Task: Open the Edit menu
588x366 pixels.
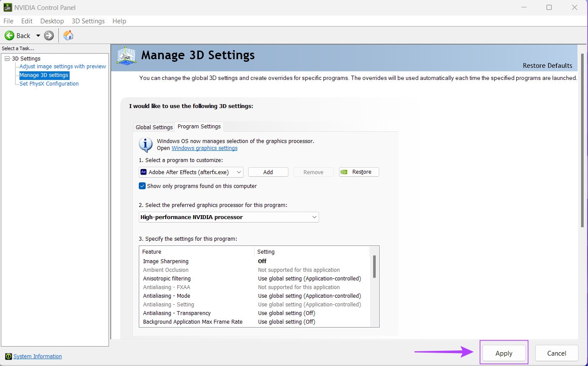Action: coord(27,21)
